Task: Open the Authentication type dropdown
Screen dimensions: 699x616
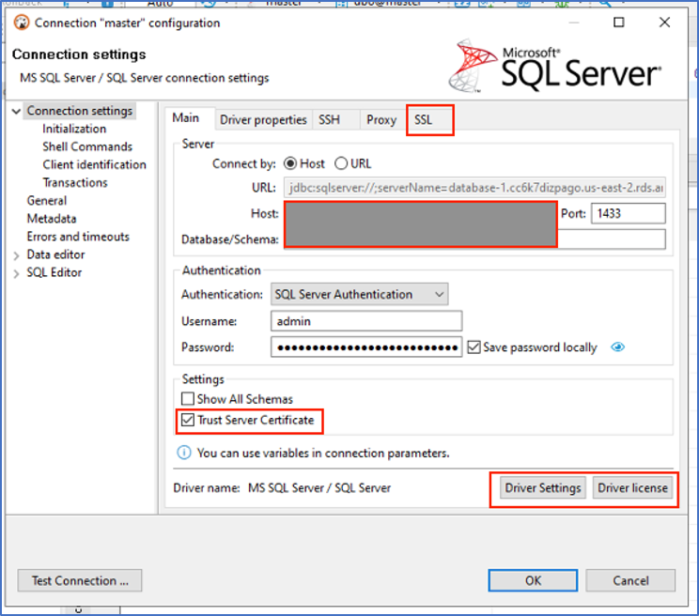Action: 359,294
